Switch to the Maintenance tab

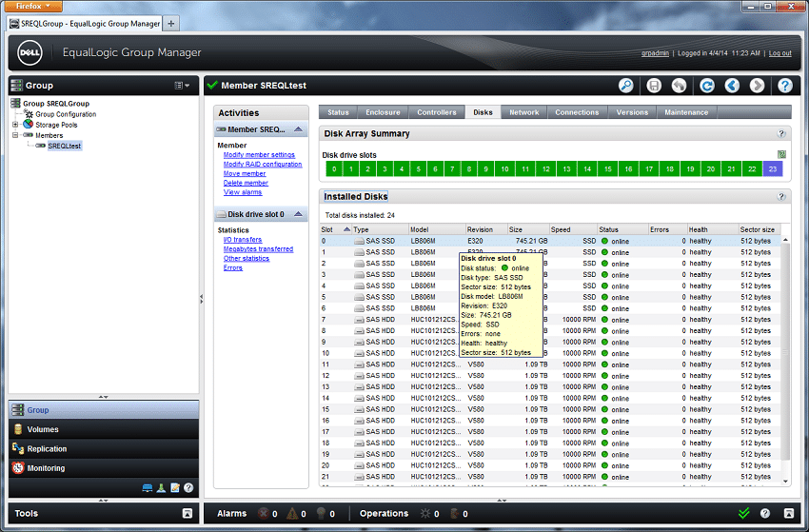click(x=686, y=112)
